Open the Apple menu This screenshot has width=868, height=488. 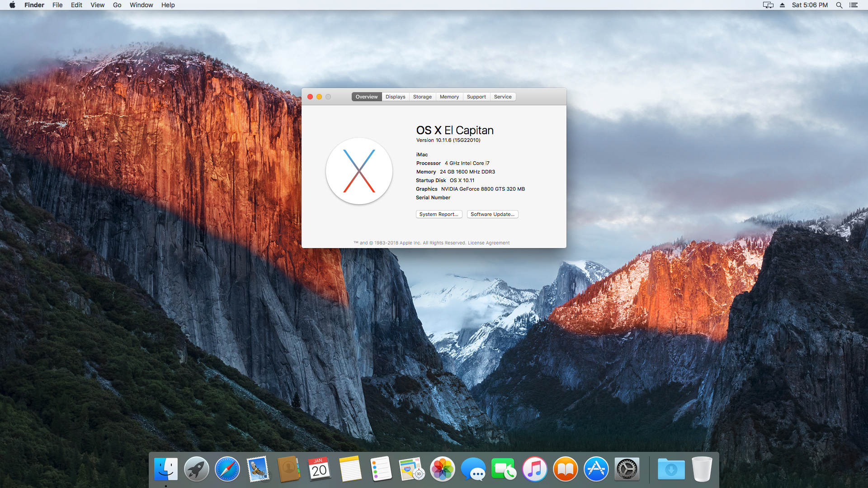pyautogui.click(x=12, y=5)
